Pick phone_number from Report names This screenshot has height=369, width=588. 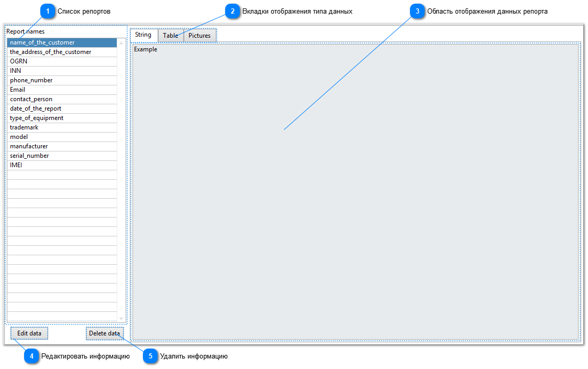[31, 80]
